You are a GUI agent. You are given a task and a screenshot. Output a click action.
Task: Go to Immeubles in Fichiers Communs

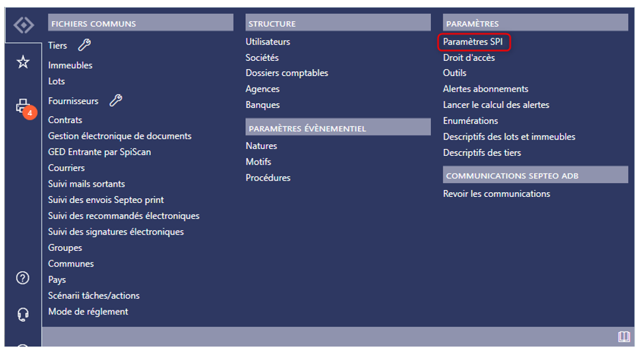tap(70, 66)
